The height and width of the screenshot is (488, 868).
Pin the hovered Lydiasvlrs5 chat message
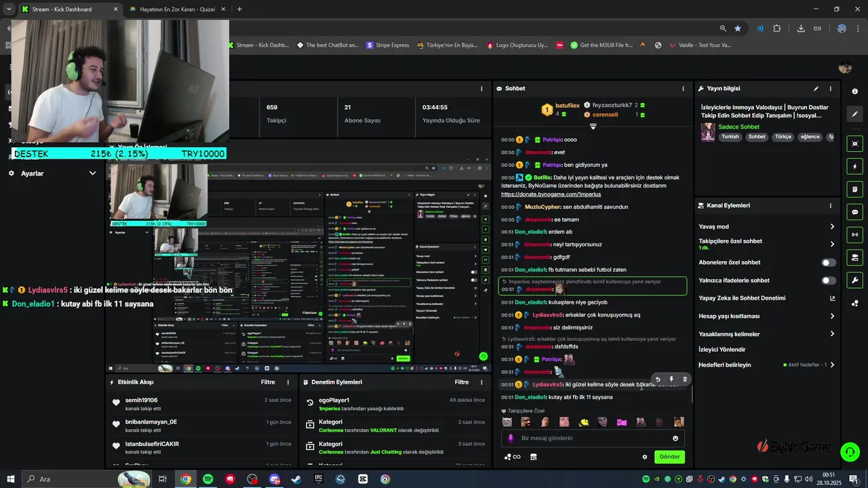[671, 380]
